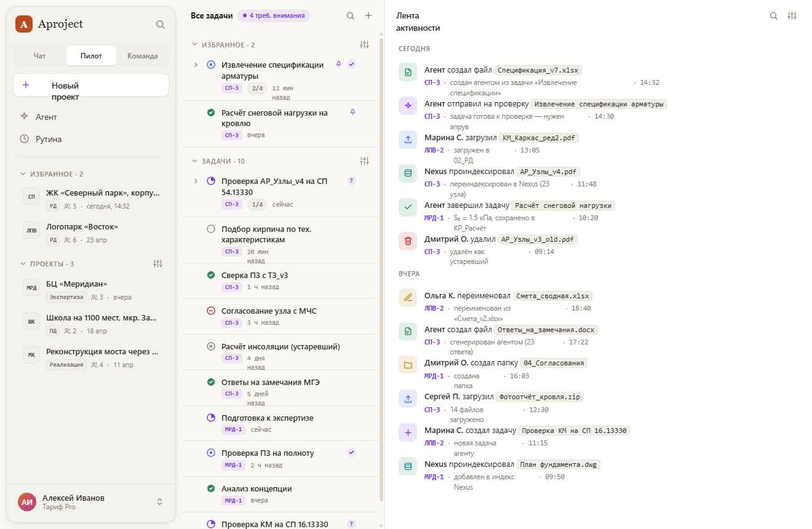
Task: Expand the Извлечение спецификации арматуры task
Action: pyautogui.click(x=196, y=65)
